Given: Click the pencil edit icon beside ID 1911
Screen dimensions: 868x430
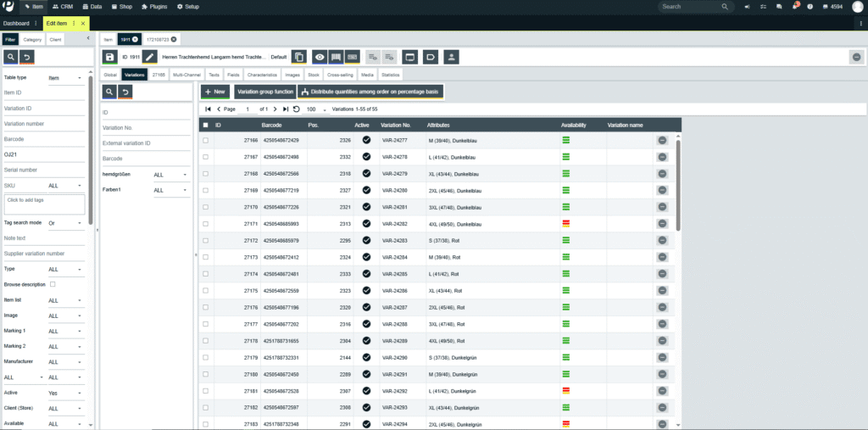Looking at the screenshot, I should 149,57.
